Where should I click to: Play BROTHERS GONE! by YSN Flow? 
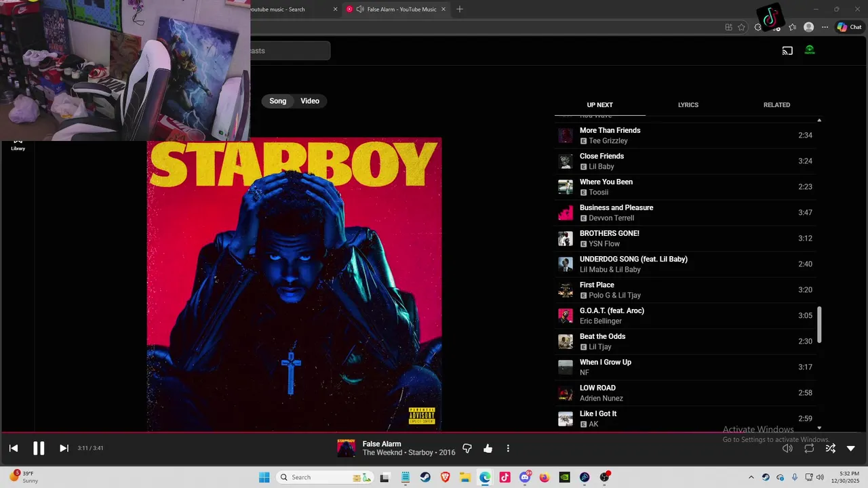click(685, 239)
